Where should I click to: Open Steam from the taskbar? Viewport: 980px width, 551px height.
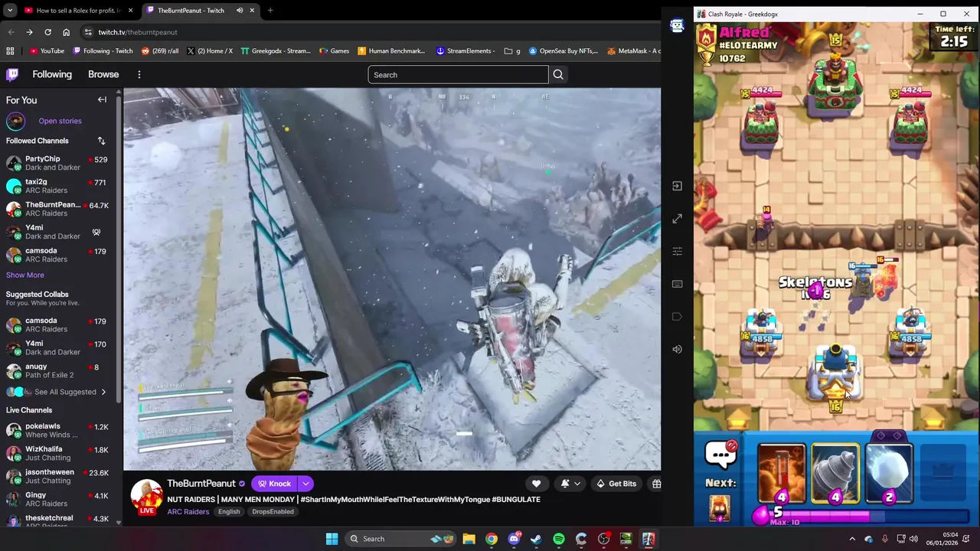tap(536, 539)
